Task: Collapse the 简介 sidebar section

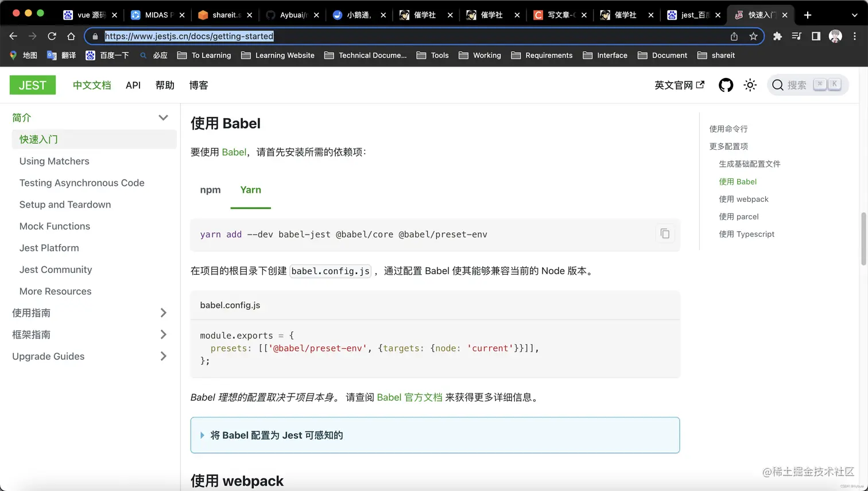Action: 163,118
